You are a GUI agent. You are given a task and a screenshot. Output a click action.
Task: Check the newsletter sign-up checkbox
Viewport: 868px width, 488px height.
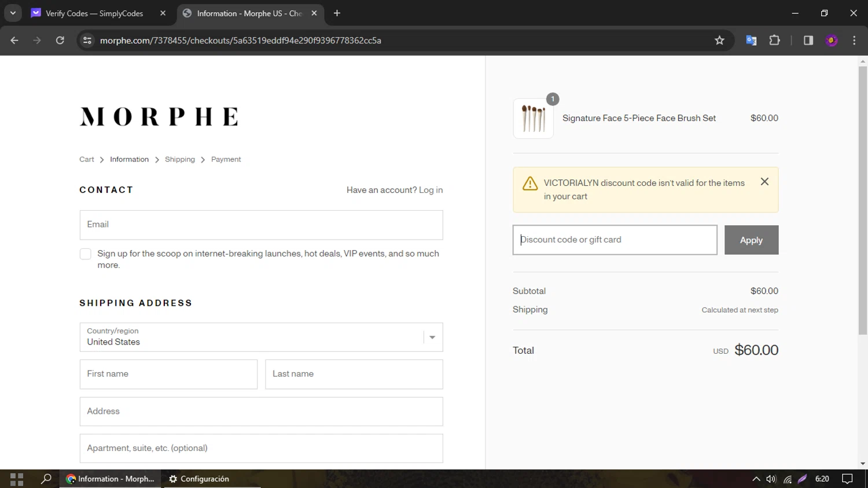(x=86, y=254)
